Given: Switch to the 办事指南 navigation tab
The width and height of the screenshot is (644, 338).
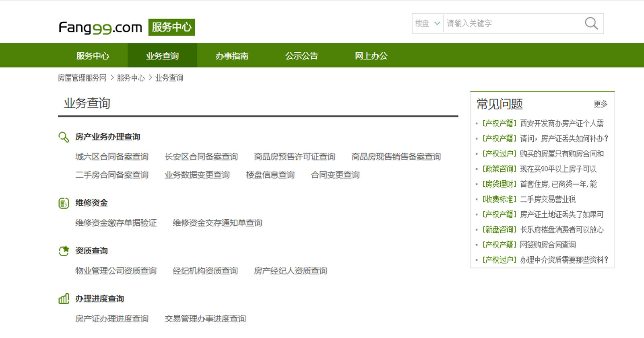Looking at the screenshot, I should (x=232, y=56).
